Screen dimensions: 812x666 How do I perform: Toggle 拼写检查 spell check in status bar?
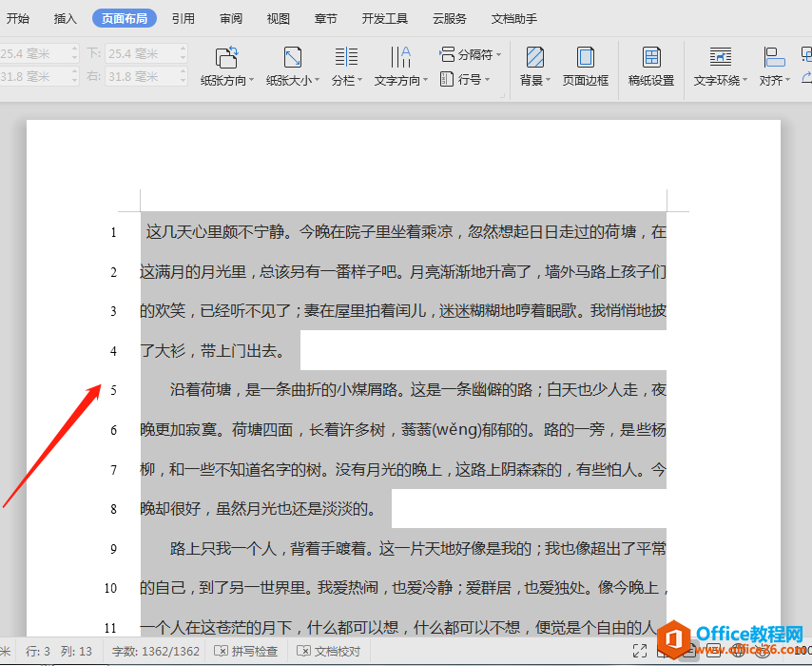click(245, 652)
